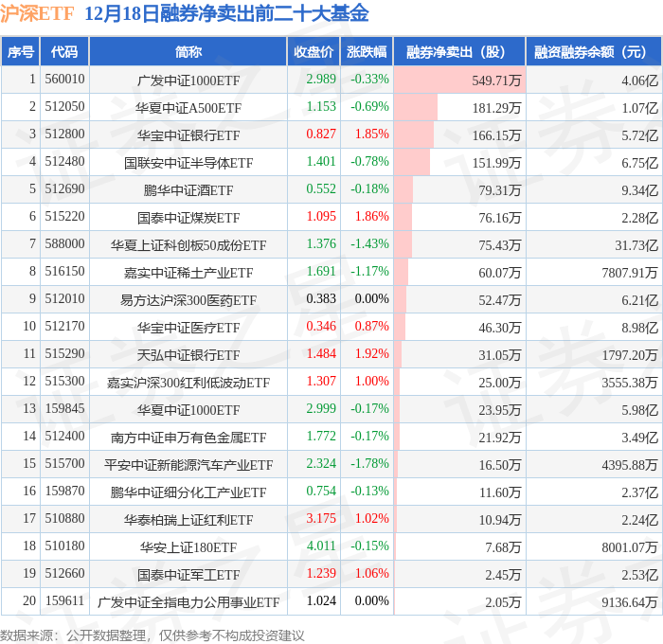
Task: Click fund code 512050
Action: pos(64,107)
